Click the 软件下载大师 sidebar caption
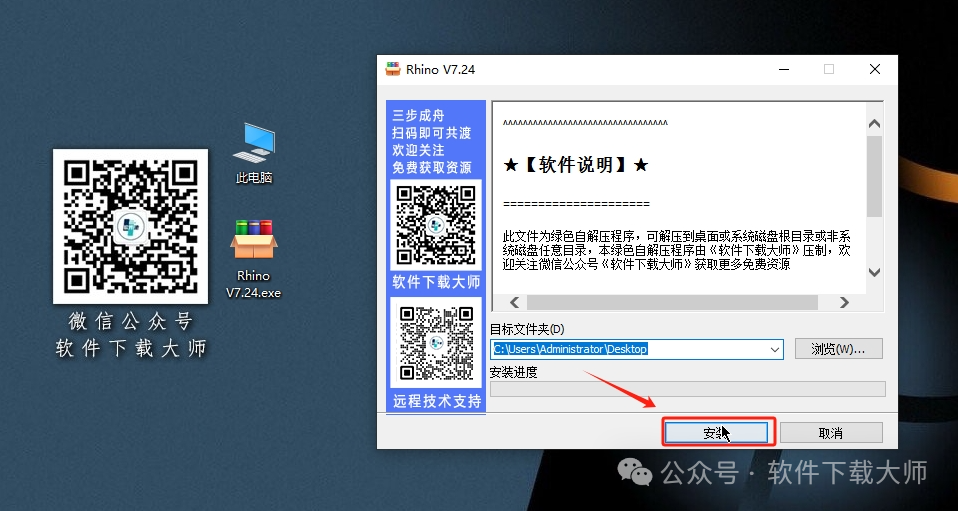 (436, 282)
